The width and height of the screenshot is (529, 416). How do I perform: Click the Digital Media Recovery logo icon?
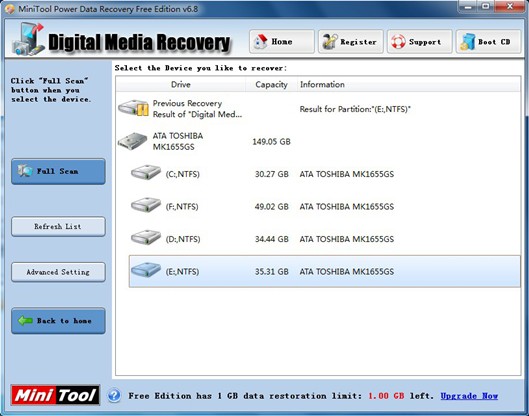28,39
